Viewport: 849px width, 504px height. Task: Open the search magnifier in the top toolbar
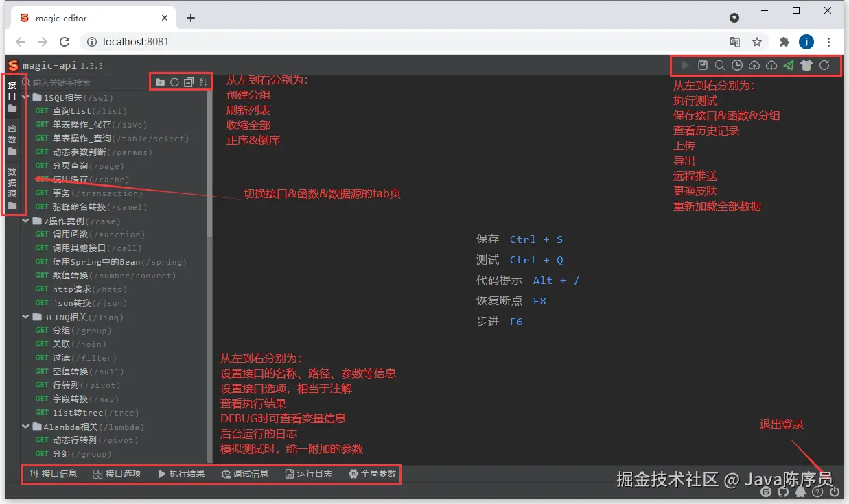[x=719, y=65]
